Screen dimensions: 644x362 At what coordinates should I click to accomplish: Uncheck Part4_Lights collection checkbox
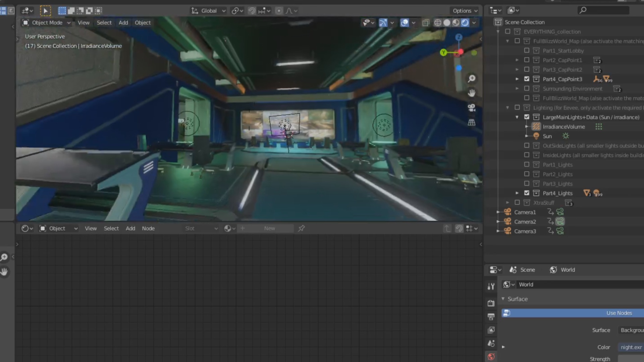point(527,193)
